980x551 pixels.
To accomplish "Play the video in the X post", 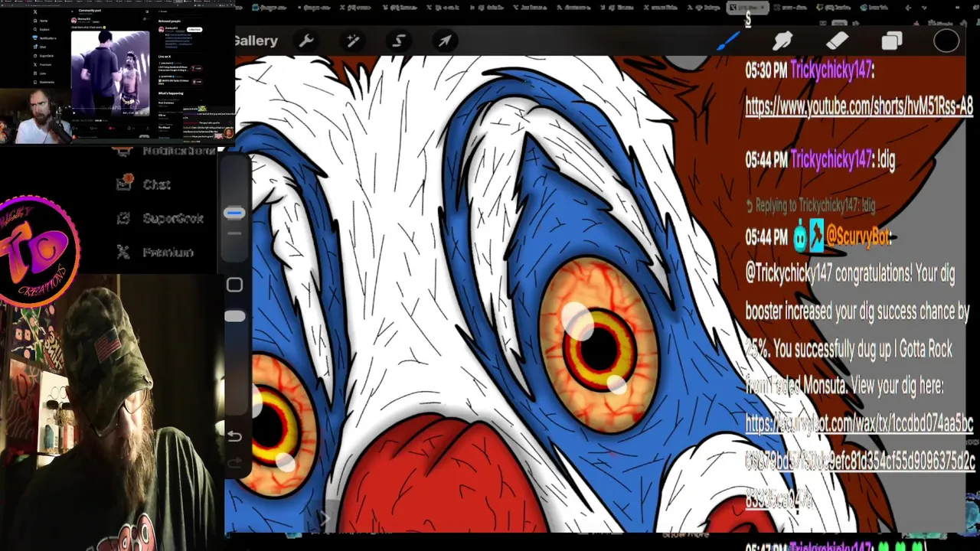I will (x=74, y=112).
